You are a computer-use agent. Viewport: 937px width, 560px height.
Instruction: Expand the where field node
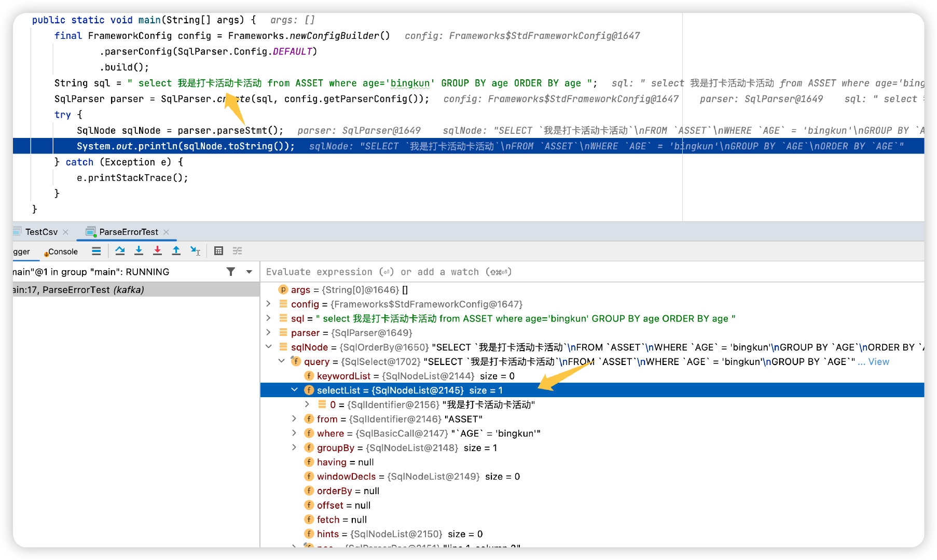point(294,433)
